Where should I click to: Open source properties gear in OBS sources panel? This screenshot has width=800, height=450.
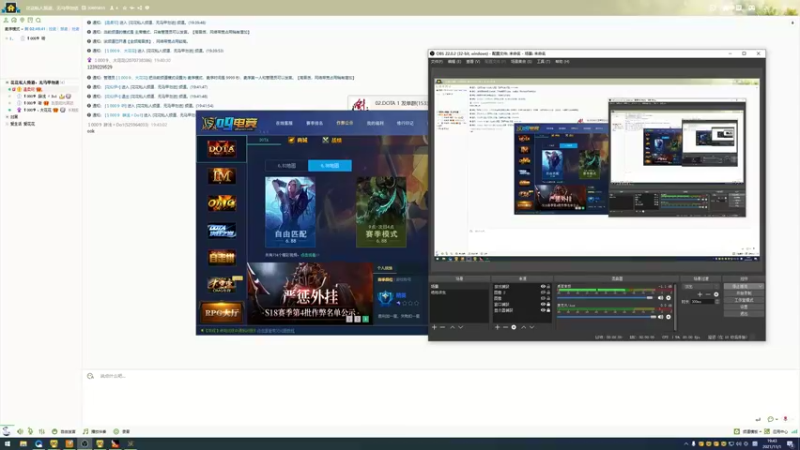point(514,327)
